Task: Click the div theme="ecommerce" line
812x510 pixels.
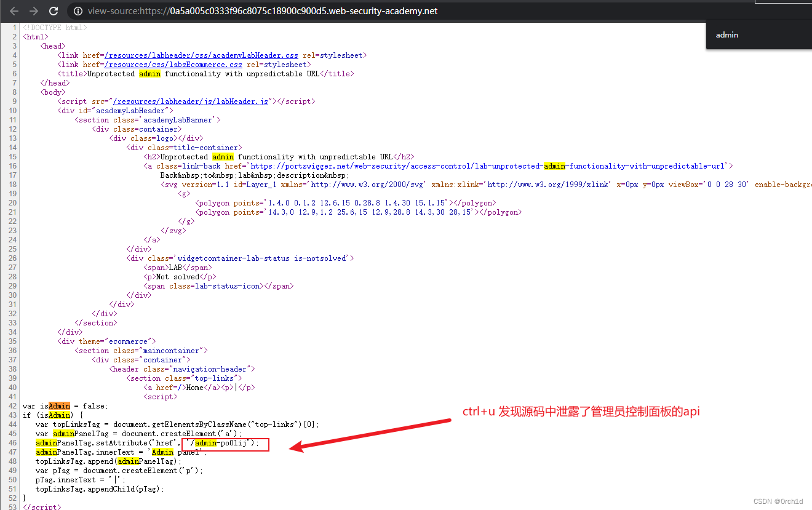Action: click(107, 341)
